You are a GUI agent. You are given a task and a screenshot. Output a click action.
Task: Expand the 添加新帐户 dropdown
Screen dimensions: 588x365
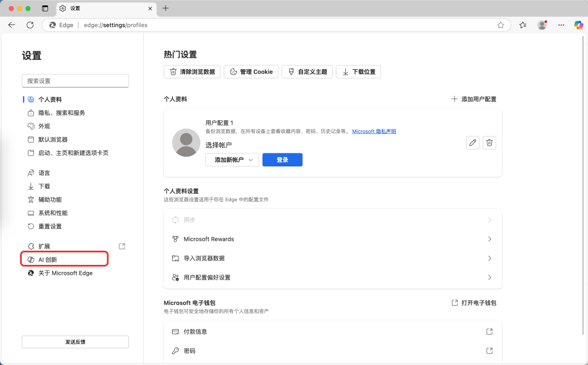[x=232, y=160]
